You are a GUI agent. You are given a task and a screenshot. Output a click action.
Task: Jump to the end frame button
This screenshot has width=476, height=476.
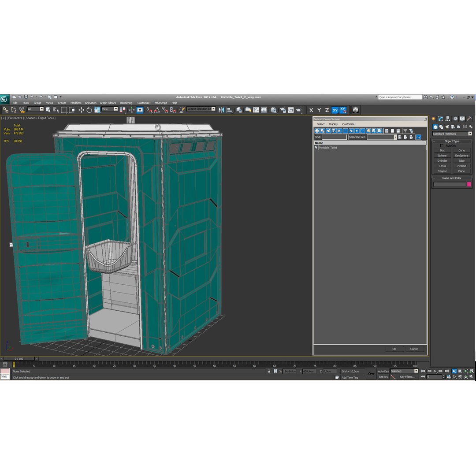point(447,371)
